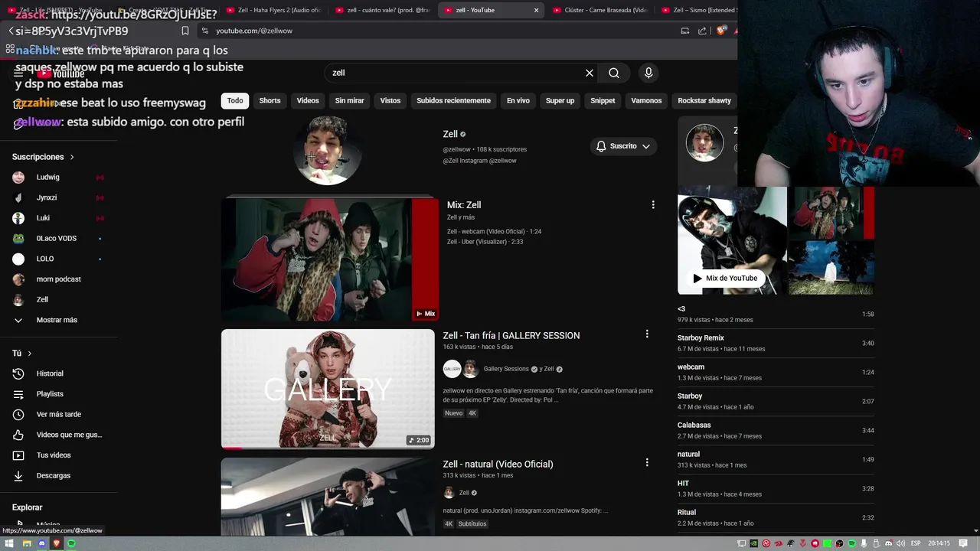The height and width of the screenshot is (551, 980).
Task: Close the zell - YouTube browser tab
Action: (x=536, y=10)
